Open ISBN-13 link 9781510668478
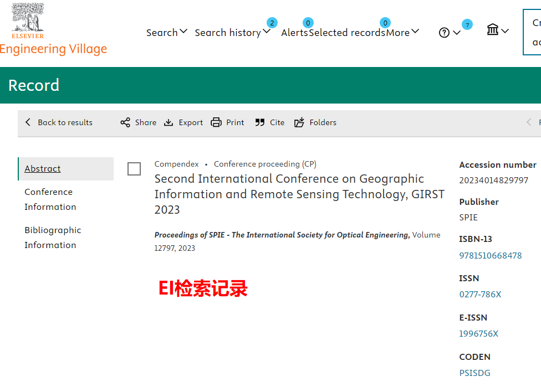The image size is (541, 392). pyautogui.click(x=490, y=255)
